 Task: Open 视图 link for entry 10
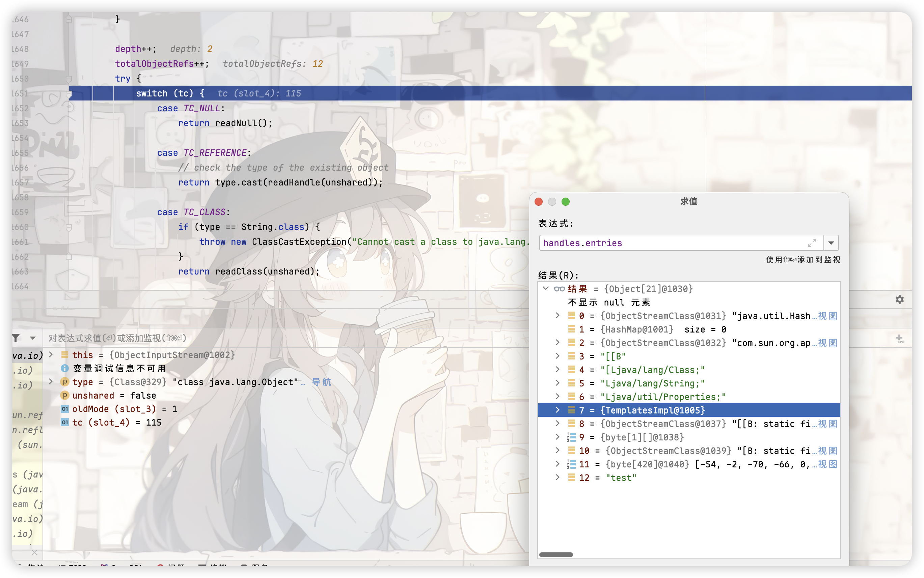click(x=827, y=451)
